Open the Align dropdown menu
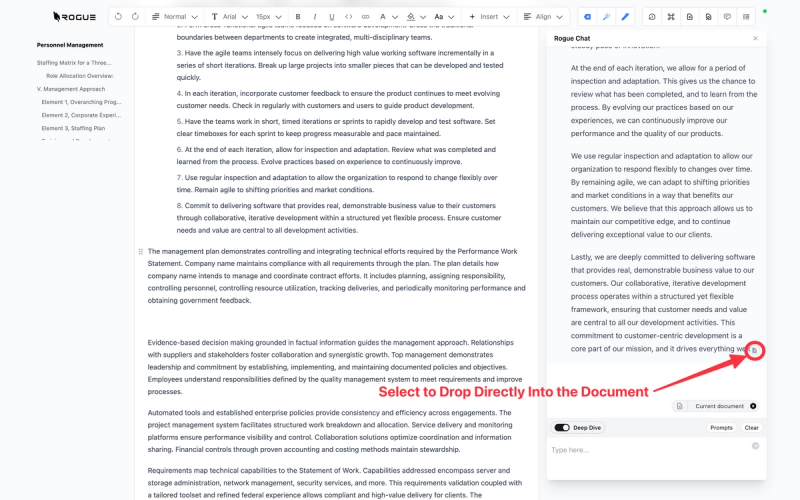 pyautogui.click(x=543, y=17)
